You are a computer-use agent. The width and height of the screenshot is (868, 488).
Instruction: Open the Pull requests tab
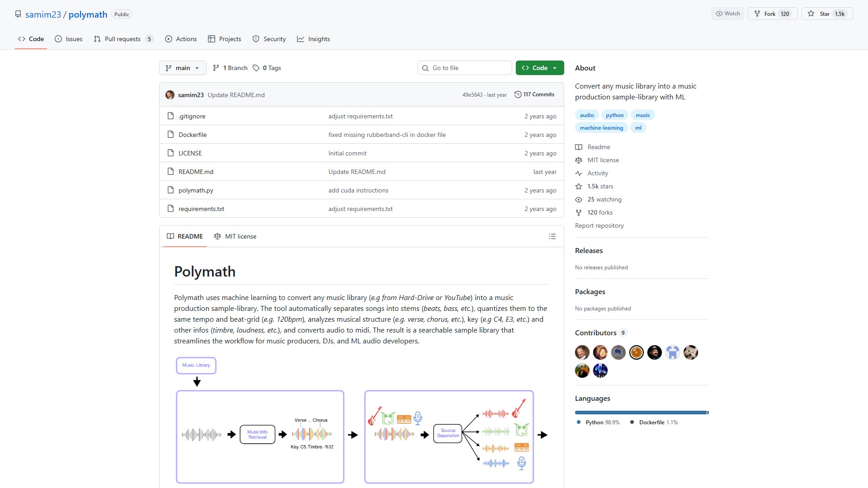click(123, 39)
